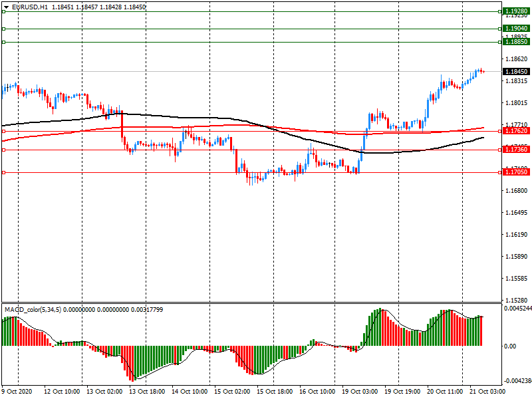
Task: Select left handle of 1.17620 red line
Action: tap(4, 131)
